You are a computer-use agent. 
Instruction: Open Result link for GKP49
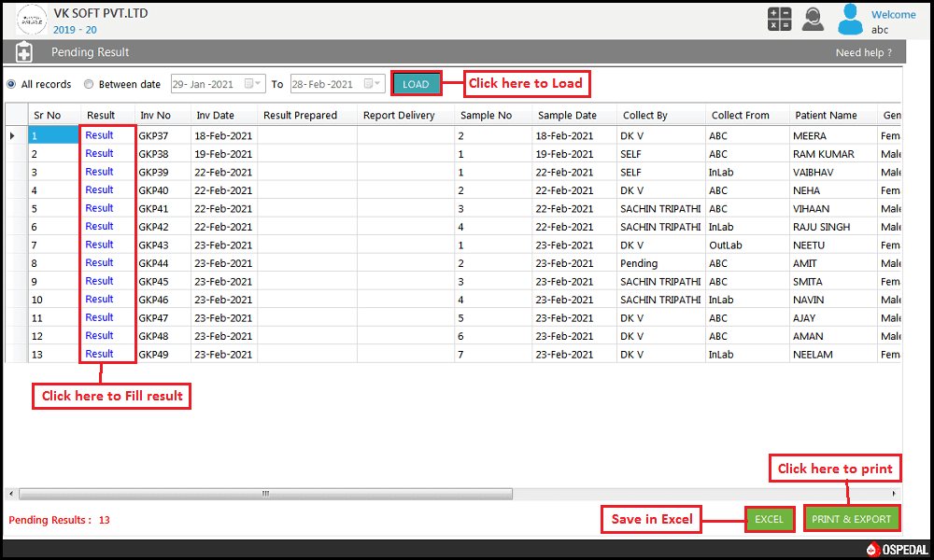[x=99, y=354]
